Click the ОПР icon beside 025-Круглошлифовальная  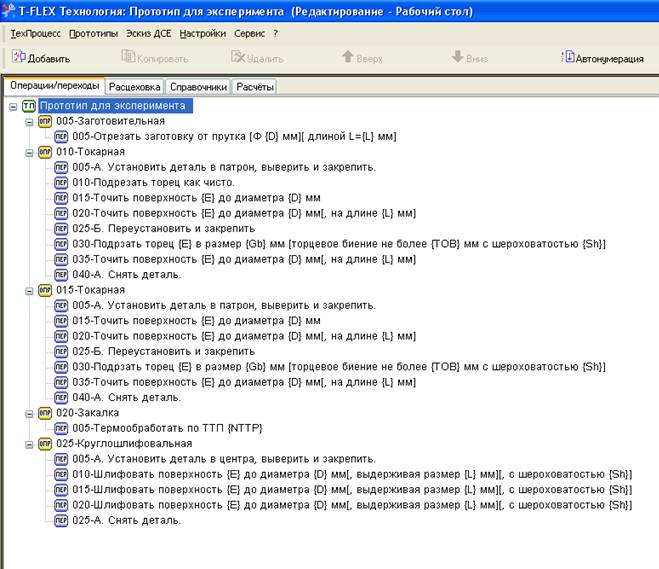[45, 443]
